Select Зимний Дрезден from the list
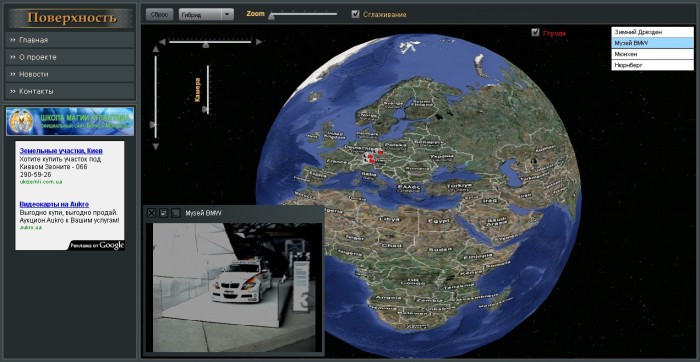Viewport: 700px width, 362px height. click(x=652, y=32)
